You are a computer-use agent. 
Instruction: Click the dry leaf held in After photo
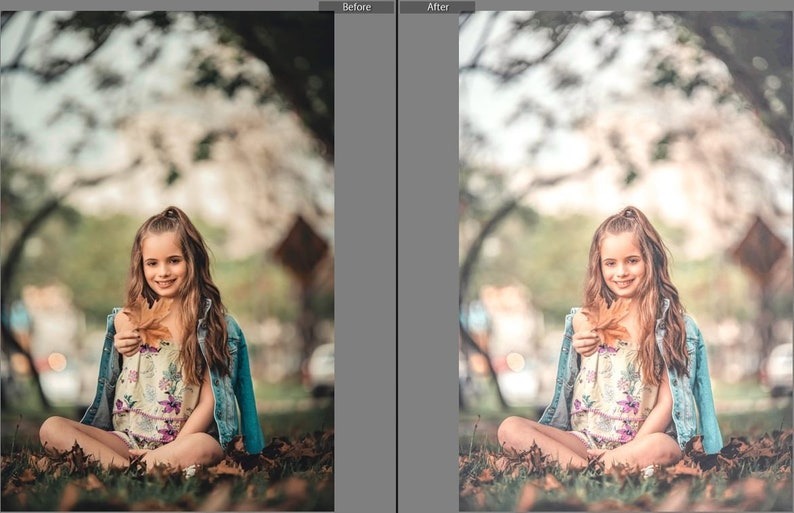coord(607,322)
